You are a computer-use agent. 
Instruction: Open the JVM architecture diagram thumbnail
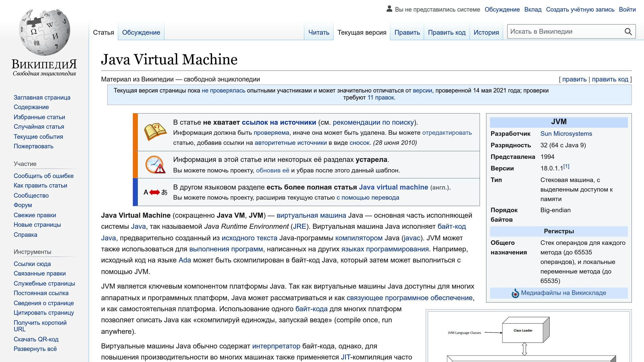point(529,337)
